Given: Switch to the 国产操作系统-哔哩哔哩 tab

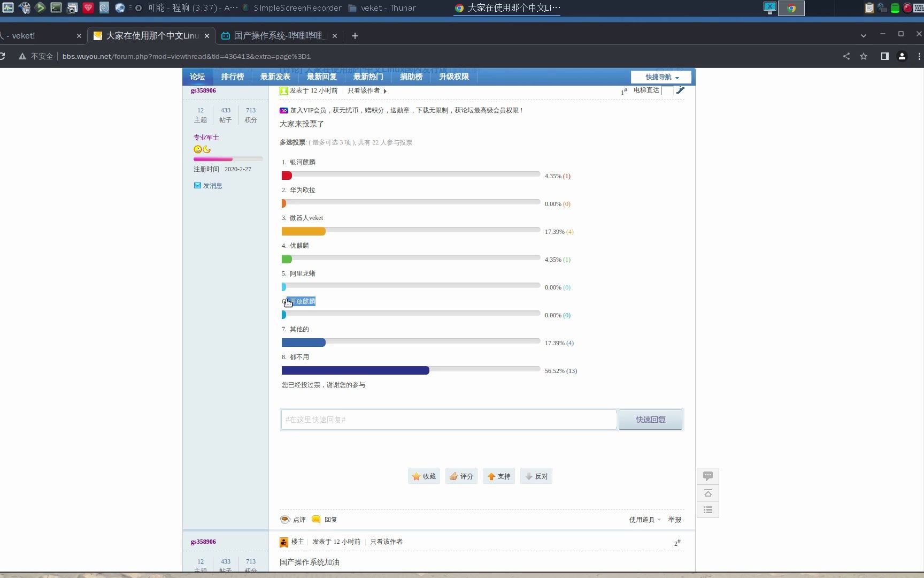Looking at the screenshot, I should click(279, 36).
